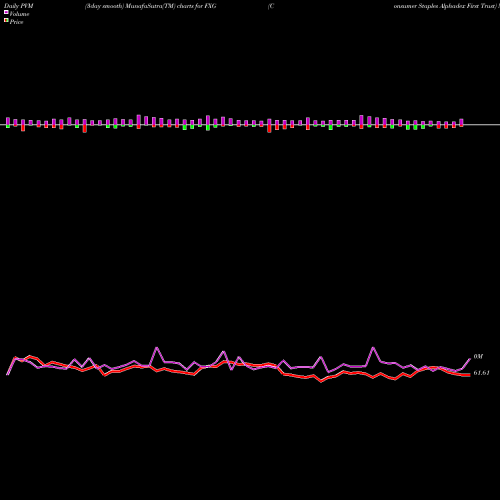
Task: Click the 'Daily PVM' title text
Action: pos(19,6)
